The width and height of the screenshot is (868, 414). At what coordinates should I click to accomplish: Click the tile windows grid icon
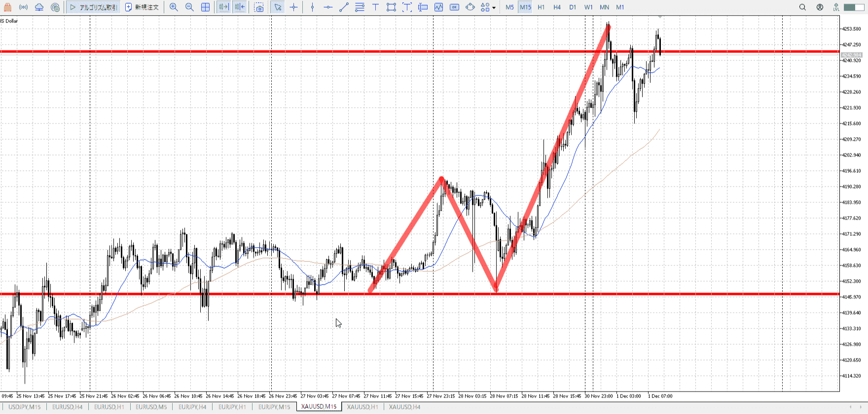coord(206,7)
